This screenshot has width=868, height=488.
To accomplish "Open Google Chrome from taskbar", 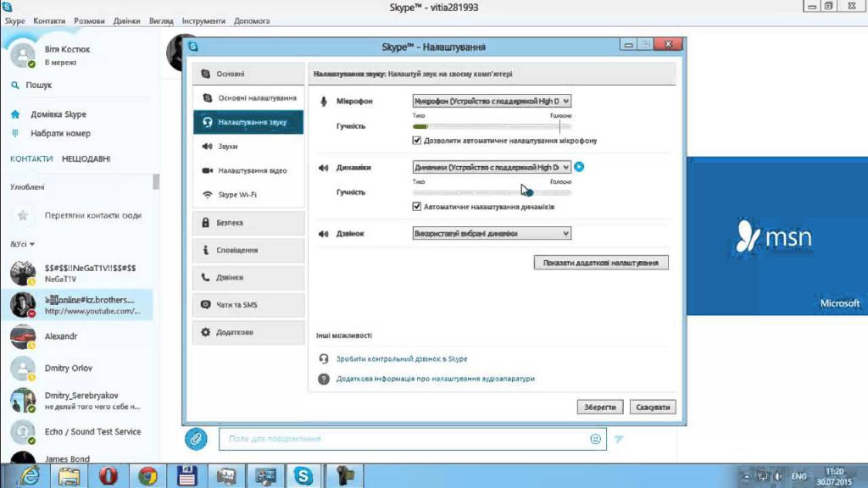I will 147,476.
